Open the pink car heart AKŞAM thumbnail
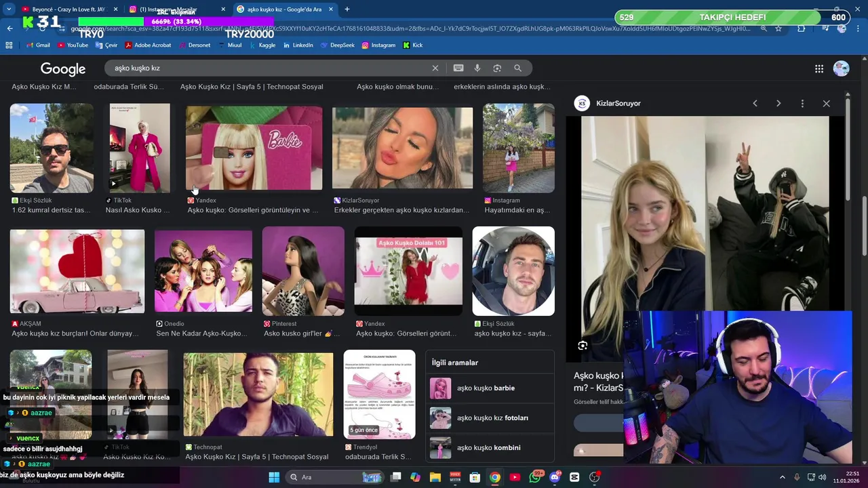Viewport: 868px width, 488px height. click(x=77, y=271)
